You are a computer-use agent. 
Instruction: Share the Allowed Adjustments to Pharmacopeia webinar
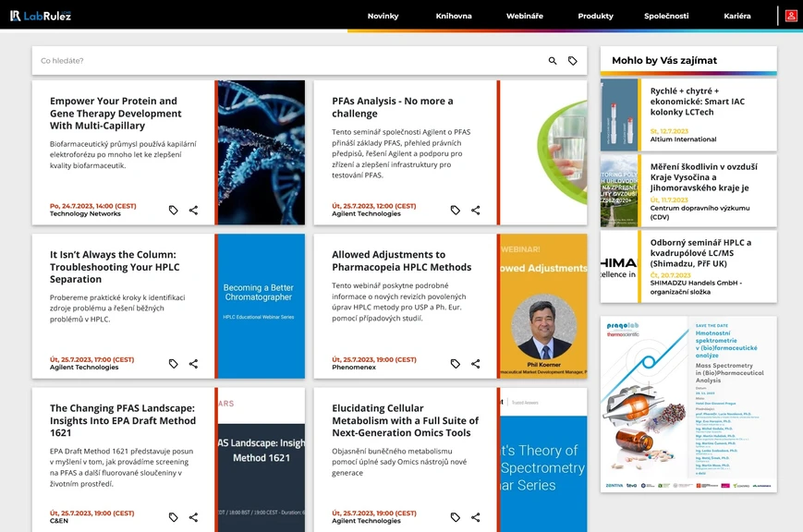tap(476, 364)
